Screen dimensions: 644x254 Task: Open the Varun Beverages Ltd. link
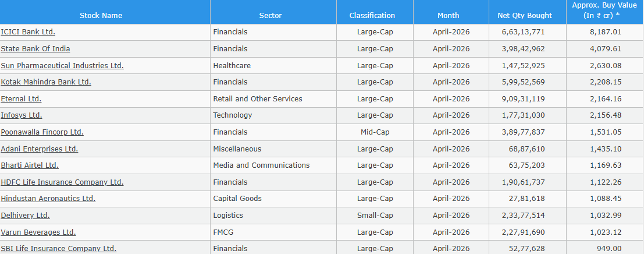[38, 232]
